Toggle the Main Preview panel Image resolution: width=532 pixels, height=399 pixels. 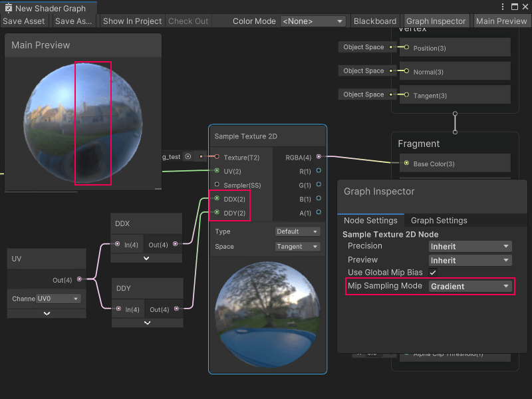tap(501, 21)
